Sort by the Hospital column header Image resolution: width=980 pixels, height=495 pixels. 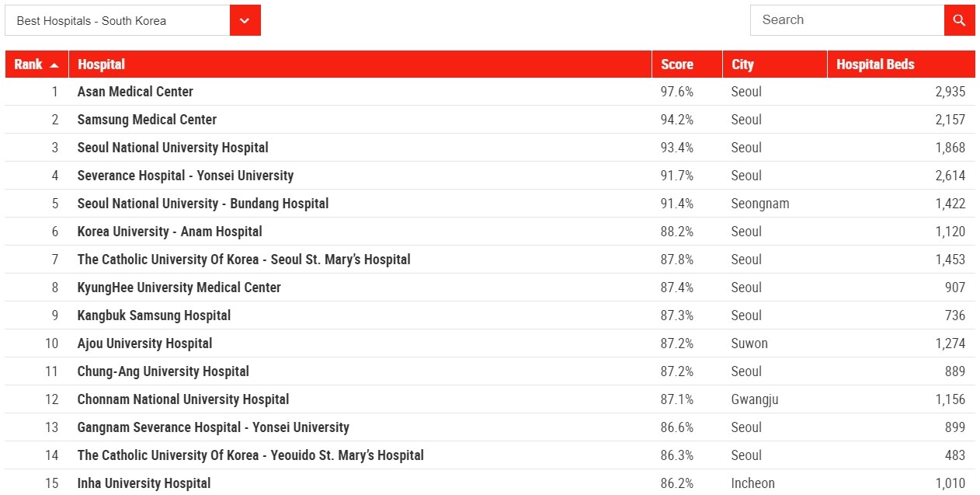pyautogui.click(x=102, y=64)
